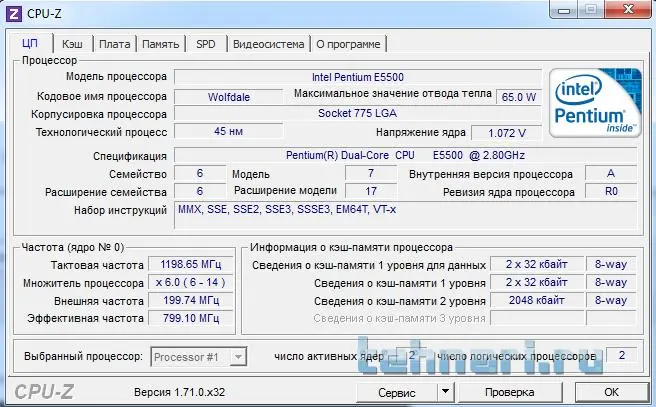Close the CPU-Z window
Screen dimensions: 656x407
pos(628,10)
